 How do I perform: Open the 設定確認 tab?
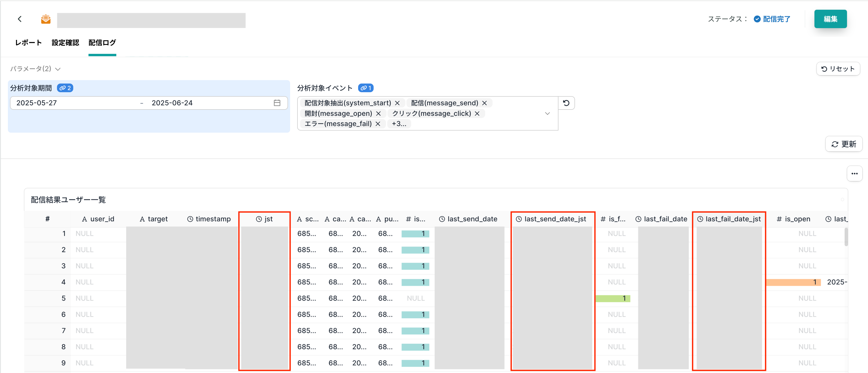65,43
